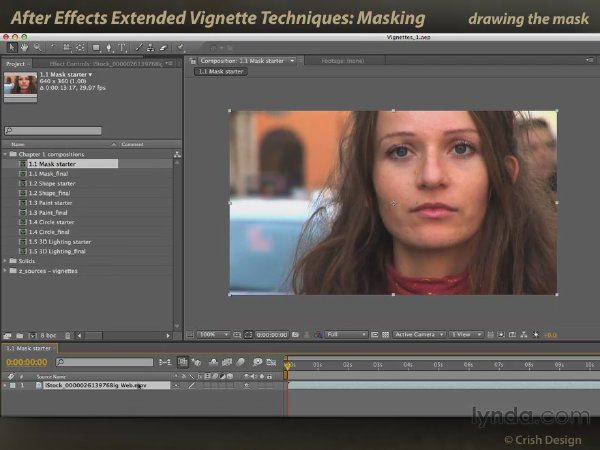Toggle Live Update in timeline header

(x=183, y=362)
